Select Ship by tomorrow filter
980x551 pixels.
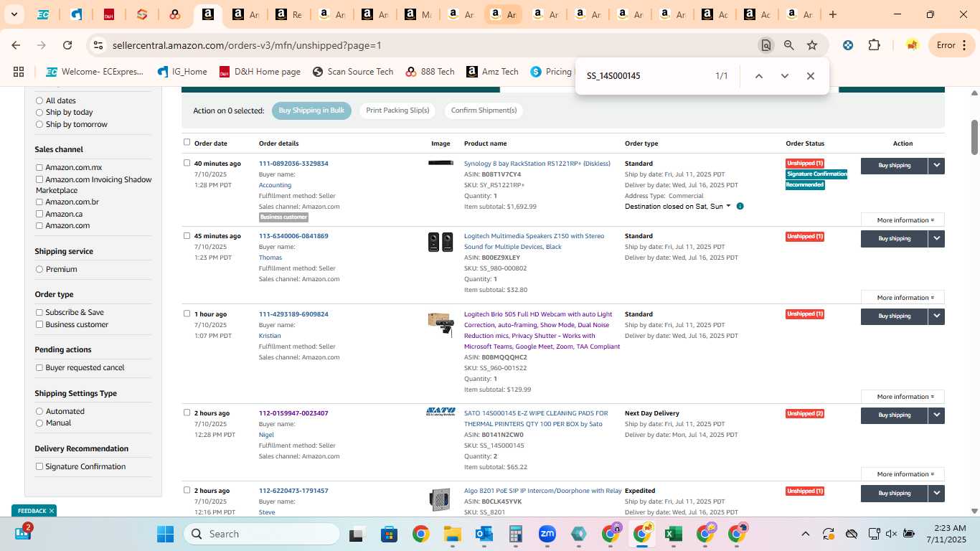click(x=39, y=124)
